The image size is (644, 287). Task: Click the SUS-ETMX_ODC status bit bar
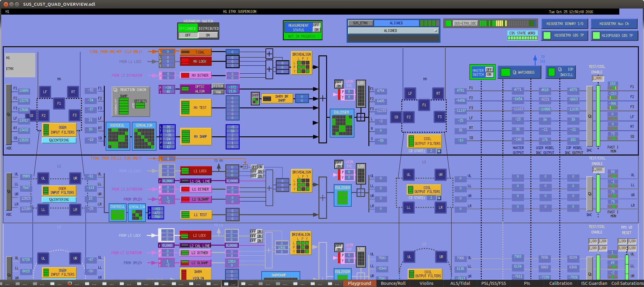point(508,23)
